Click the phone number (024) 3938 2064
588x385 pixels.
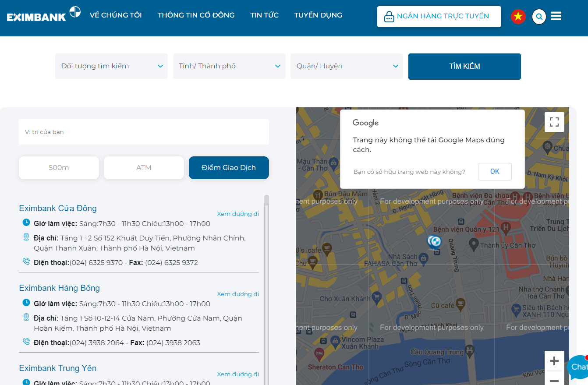pos(97,343)
